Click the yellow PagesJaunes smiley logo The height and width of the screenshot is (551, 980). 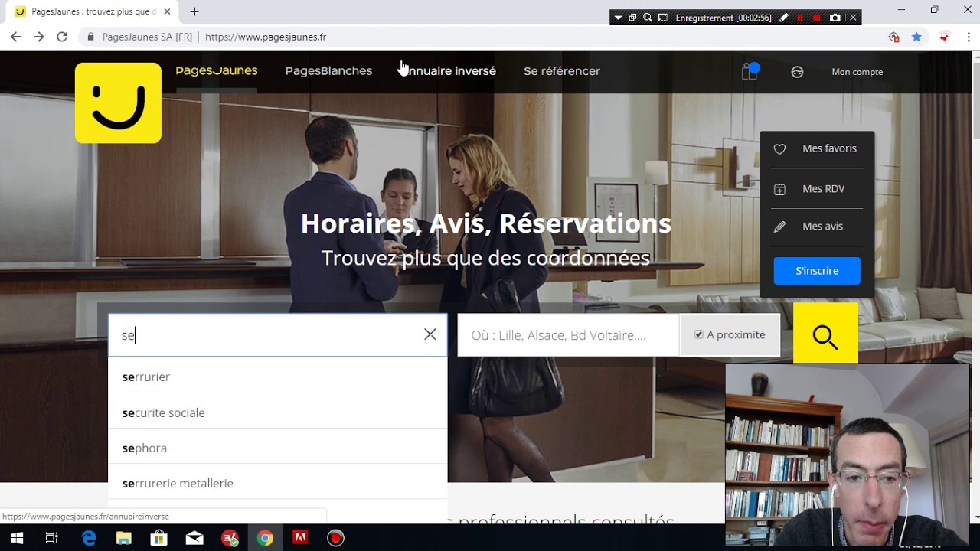pyautogui.click(x=118, y=103)
